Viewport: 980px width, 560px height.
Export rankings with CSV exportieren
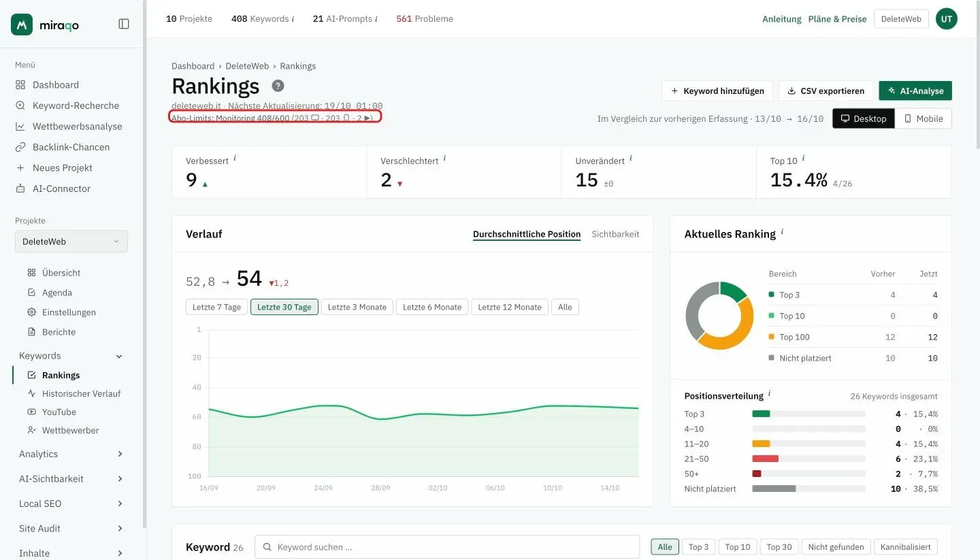coord(826,90)
